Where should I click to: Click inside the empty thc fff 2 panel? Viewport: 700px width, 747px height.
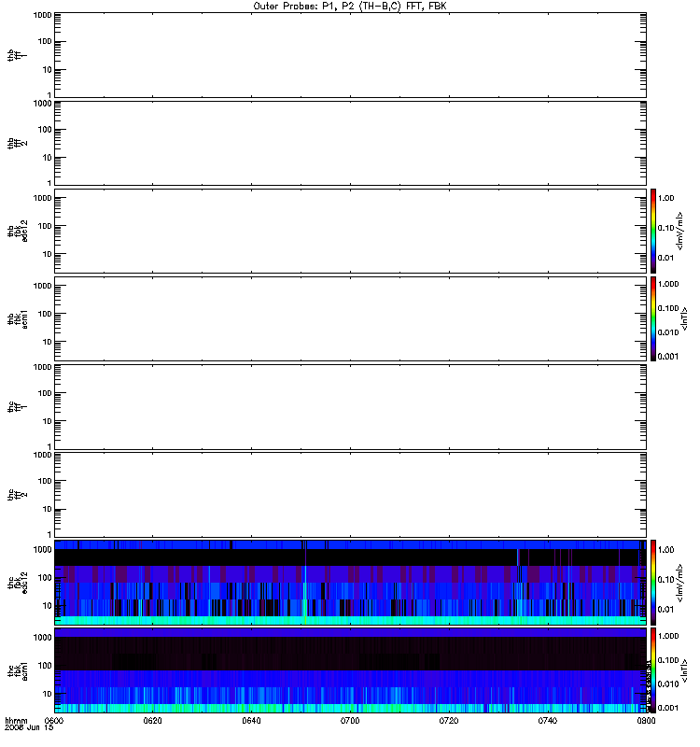[x=350, y=495]
